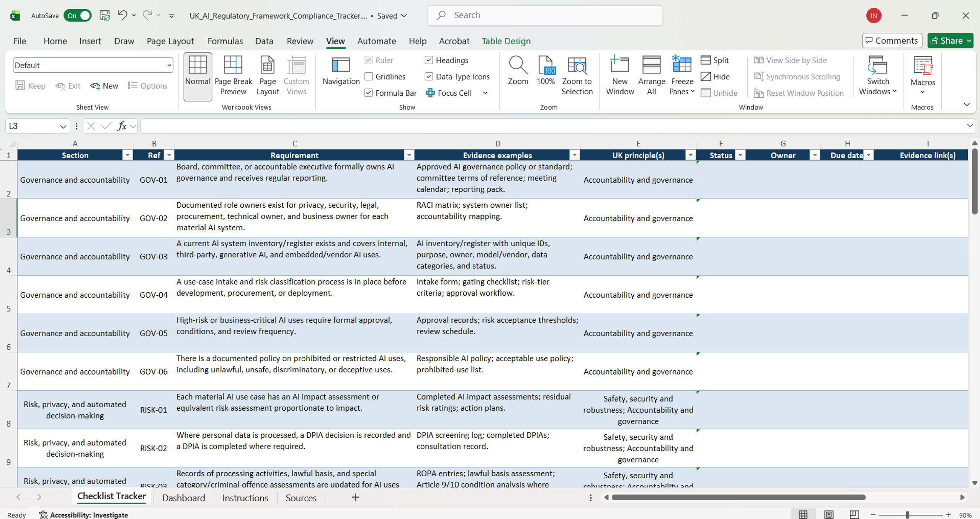
Task: Uncheck Data Type Icons checkbox
Action: (x=429, y=77)
